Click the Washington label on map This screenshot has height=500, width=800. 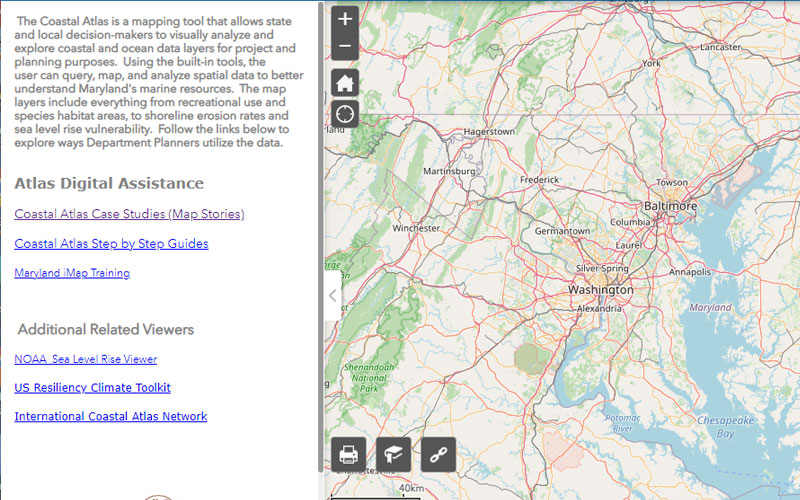[600, 289]
